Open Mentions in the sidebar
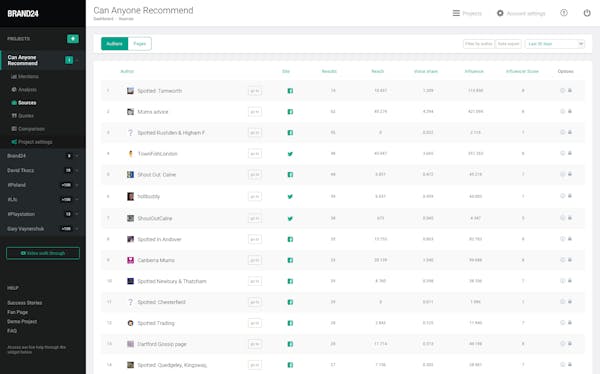Image resolution: width=600 pixels, height=374 pixels. 25,77
